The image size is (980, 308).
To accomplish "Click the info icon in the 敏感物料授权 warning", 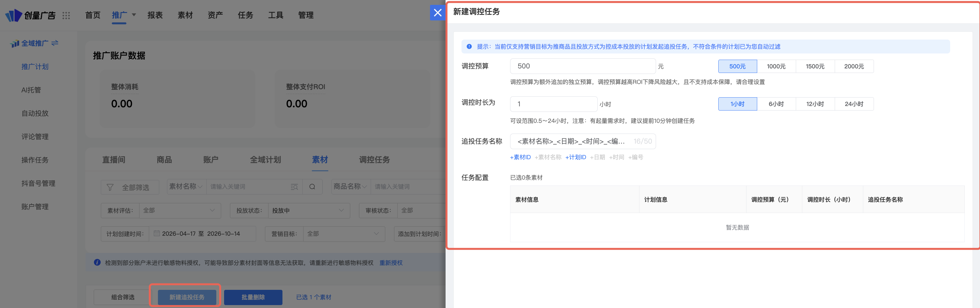I will pos(97,262).
